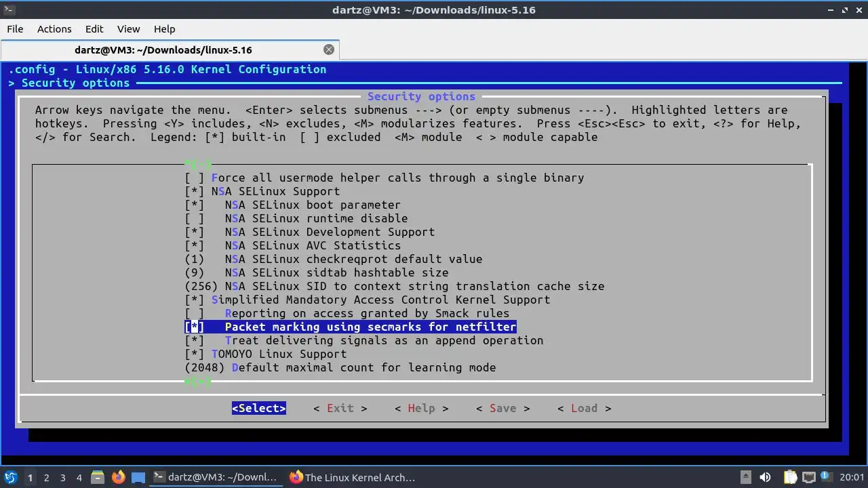Launch Firefox from the quick launch icon

pos(118,477)
